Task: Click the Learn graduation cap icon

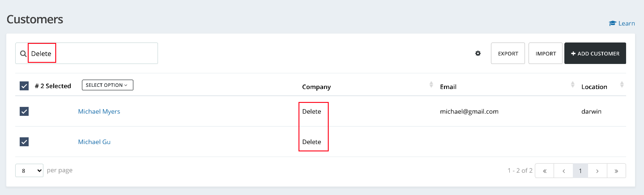Action: pyautogui.click(x=612, y=23)
